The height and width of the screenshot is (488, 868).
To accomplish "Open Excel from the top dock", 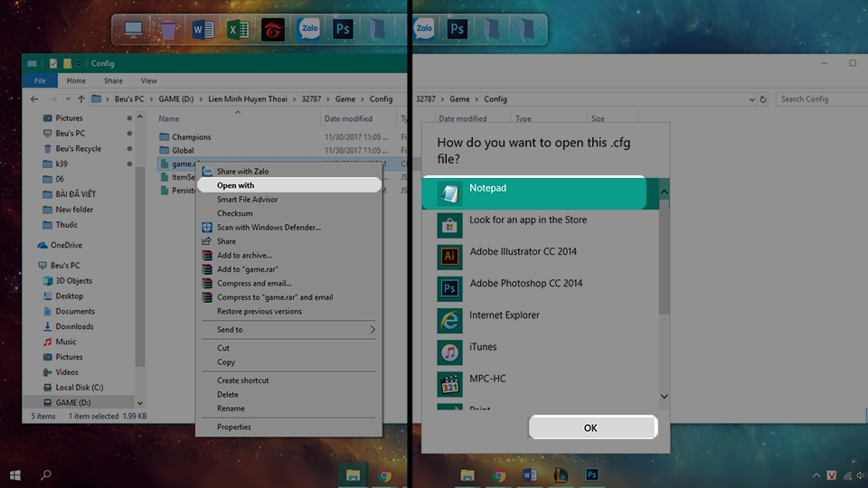I will 238,29.
